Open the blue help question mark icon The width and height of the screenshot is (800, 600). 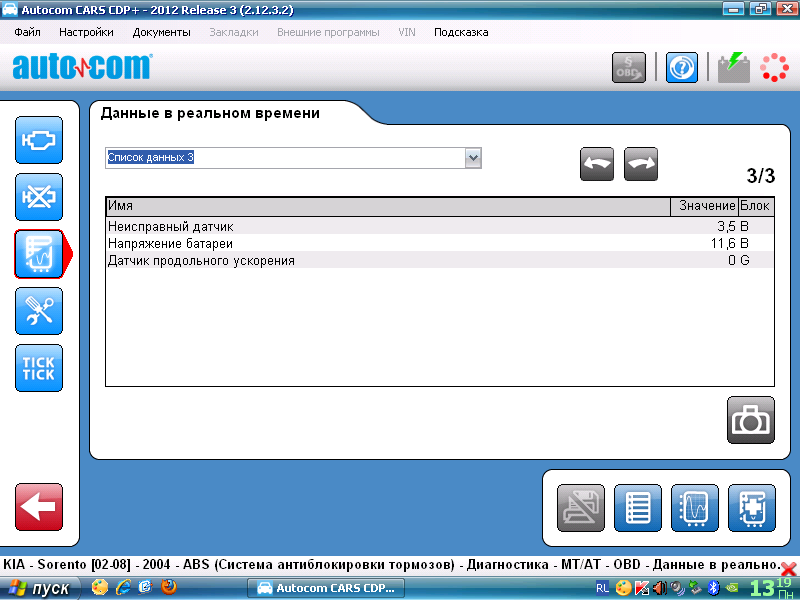(x=682, y=68)
